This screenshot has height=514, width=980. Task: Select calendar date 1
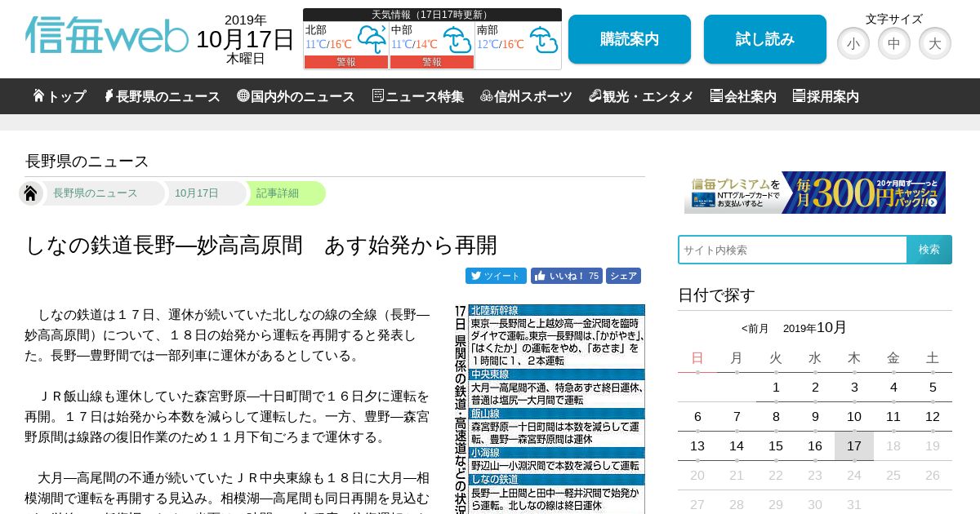pos(776,388)
